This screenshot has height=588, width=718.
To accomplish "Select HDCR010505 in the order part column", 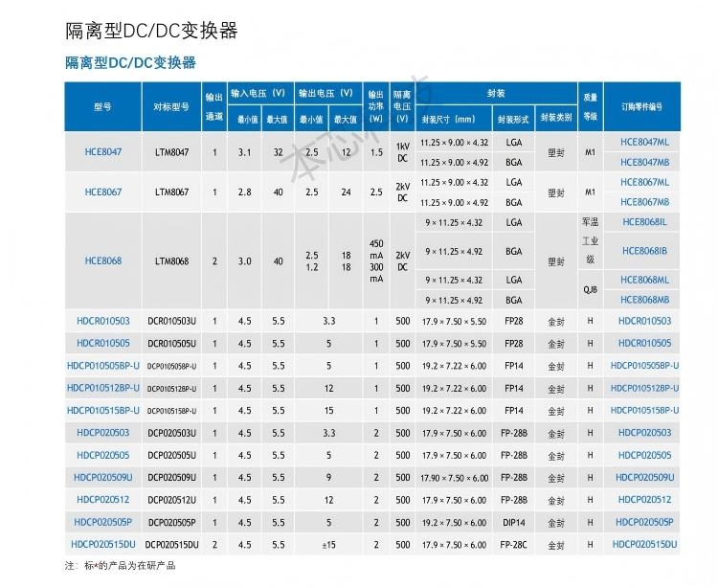I will pos(644,343).
